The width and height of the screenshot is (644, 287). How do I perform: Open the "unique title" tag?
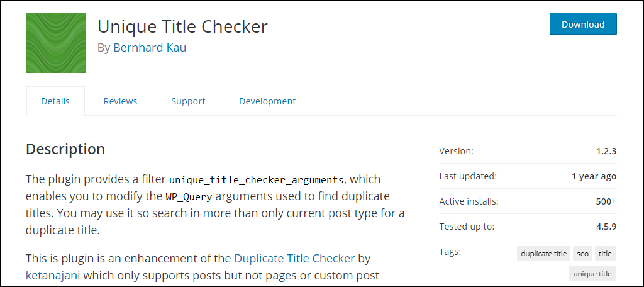592,274
